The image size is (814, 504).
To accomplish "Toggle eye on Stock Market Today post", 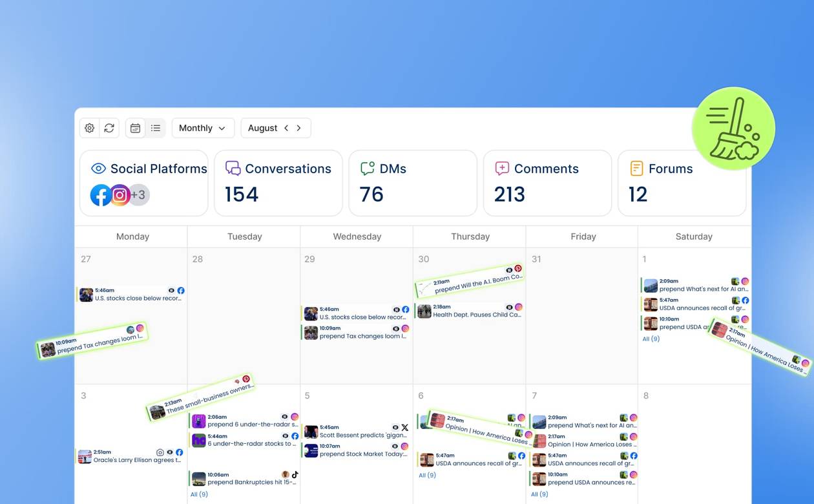I will pos(395,446).
